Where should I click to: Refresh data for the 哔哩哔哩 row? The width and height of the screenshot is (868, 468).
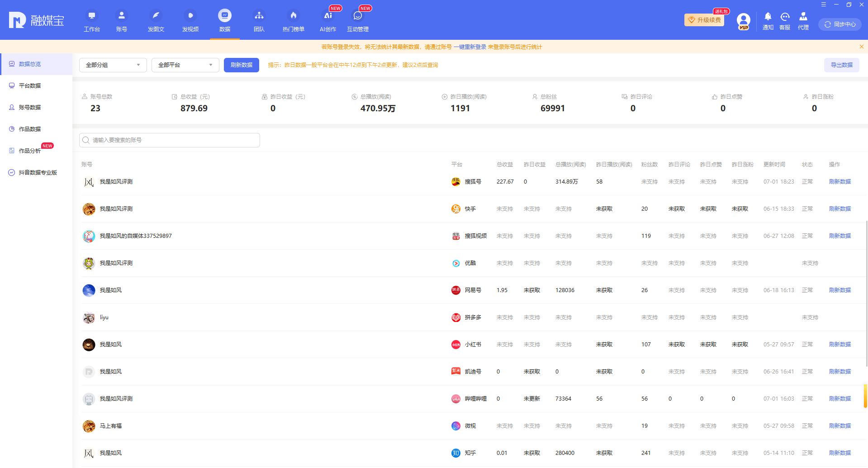pos(840,399)
